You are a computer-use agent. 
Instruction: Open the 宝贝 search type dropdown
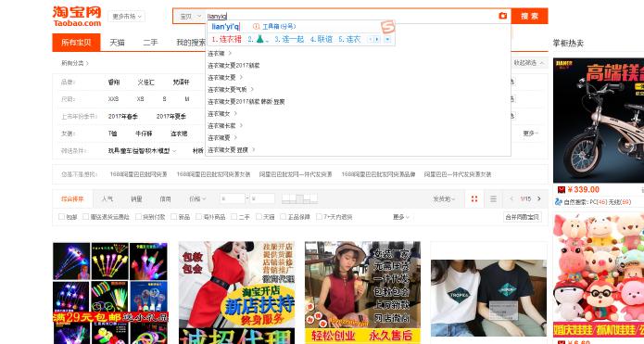click(x=191, y=16)
